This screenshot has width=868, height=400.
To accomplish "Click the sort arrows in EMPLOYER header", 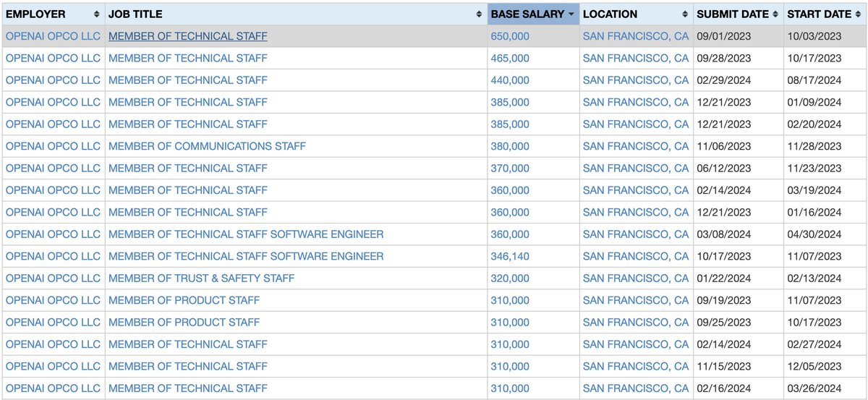I will click(97, 14).
